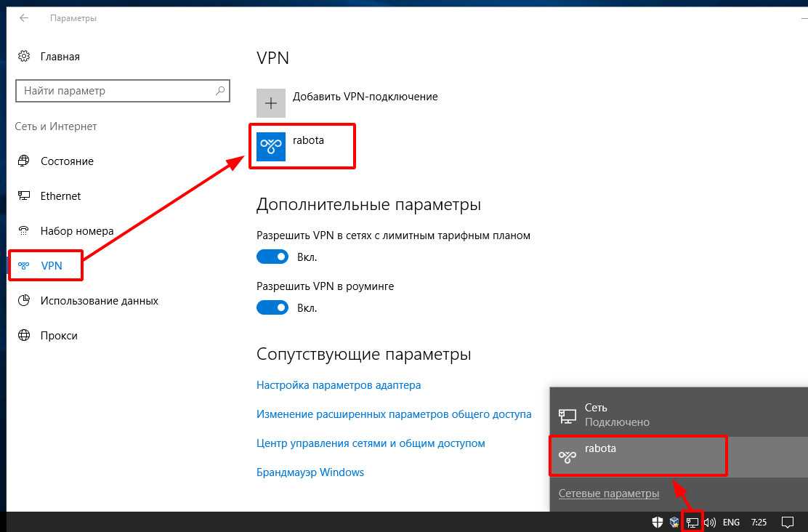This screenshot has width=808, height=532.
Task: Click the Параметры window title
Action: [73, 18]
